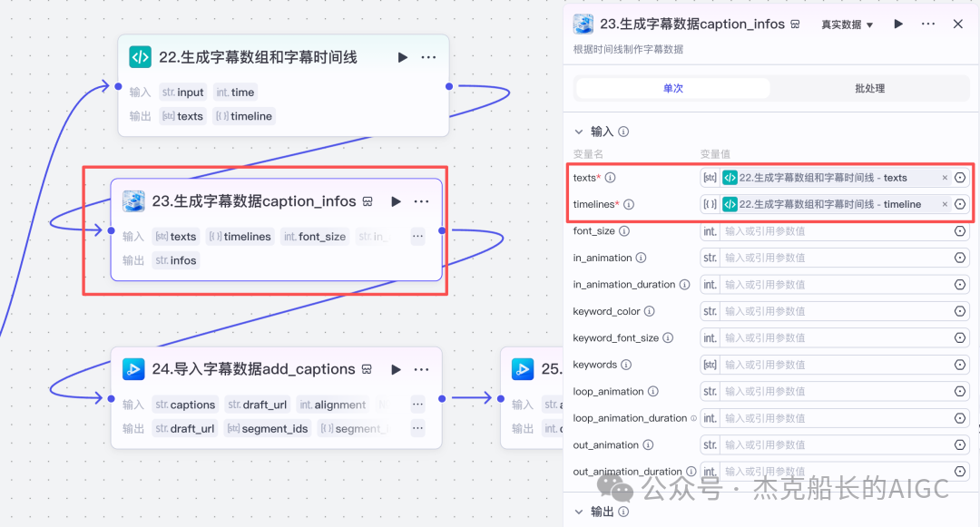
Task: Click the plugin icon of node 23 card
Action: (x=133, y=201)
